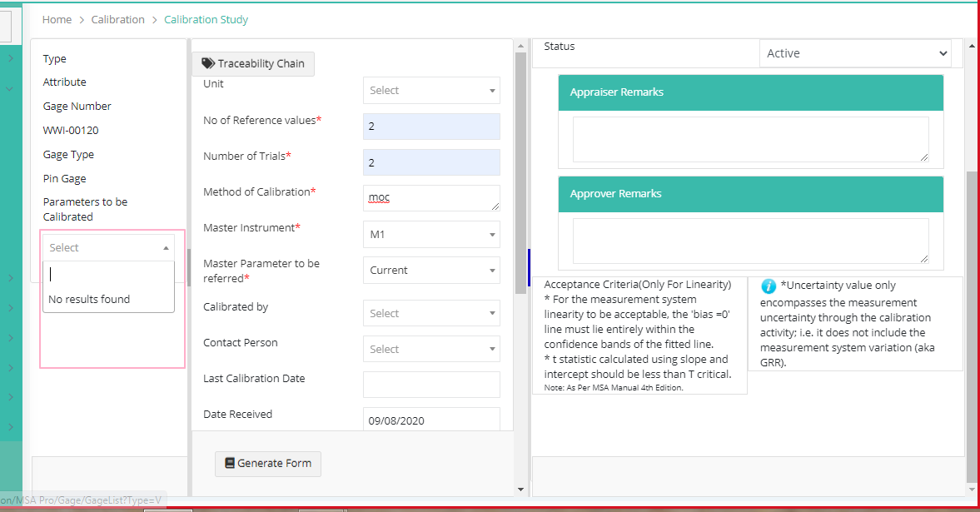Click the Appraiser Remarks text area

coord(751,139)
